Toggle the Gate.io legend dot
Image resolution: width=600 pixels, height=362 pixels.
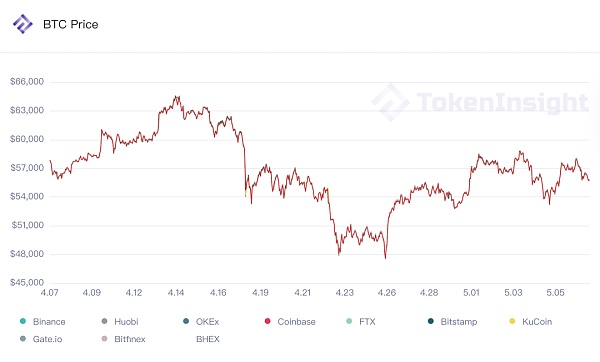click(x=23, y=339)
